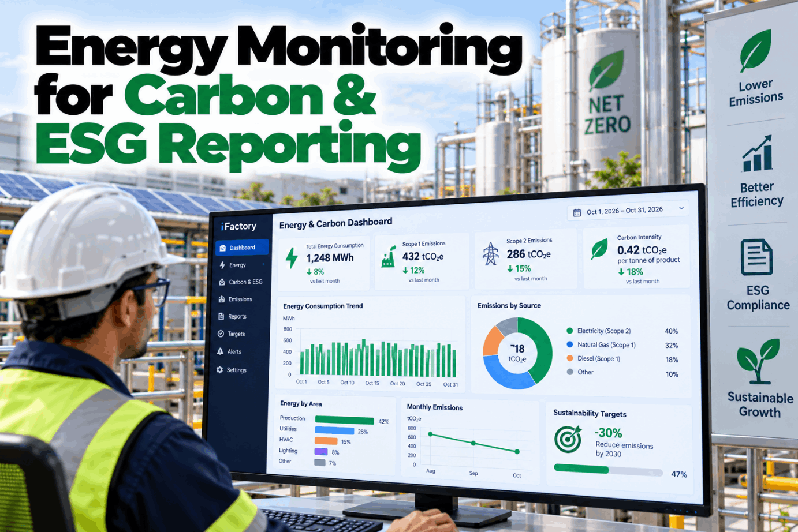
Task: Click the Alerts bell icon
Action: (221, 351)
